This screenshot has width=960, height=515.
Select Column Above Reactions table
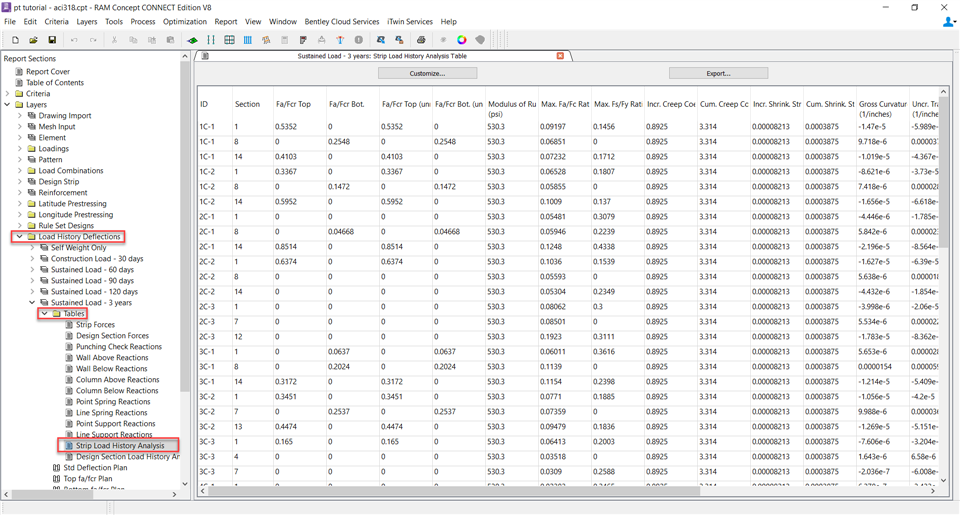click(x=117, y=380)
